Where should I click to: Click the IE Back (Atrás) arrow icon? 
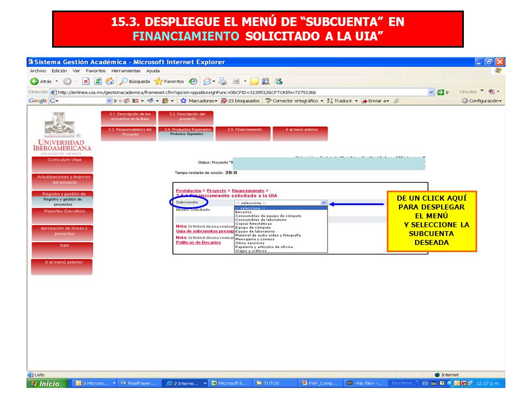coord(34,81)
